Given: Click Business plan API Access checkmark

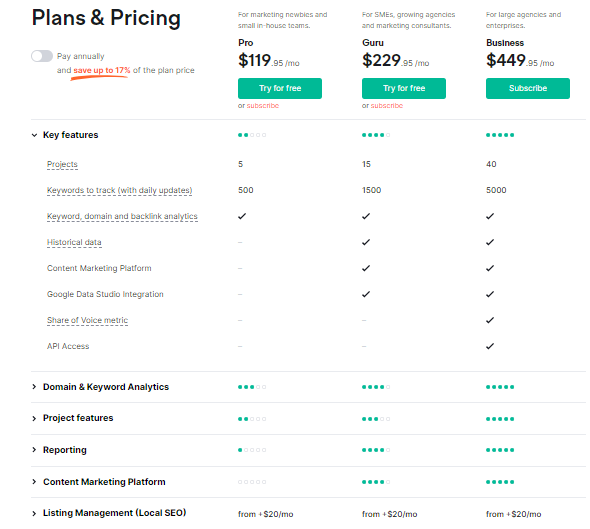Looking at the screenshot, I should coord(490,346).
